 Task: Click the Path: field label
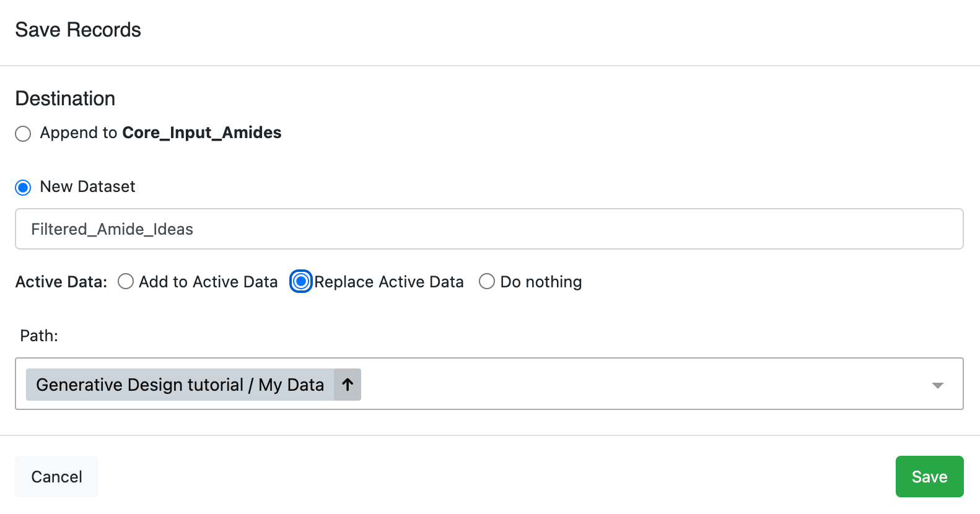(x=39, y=336)
